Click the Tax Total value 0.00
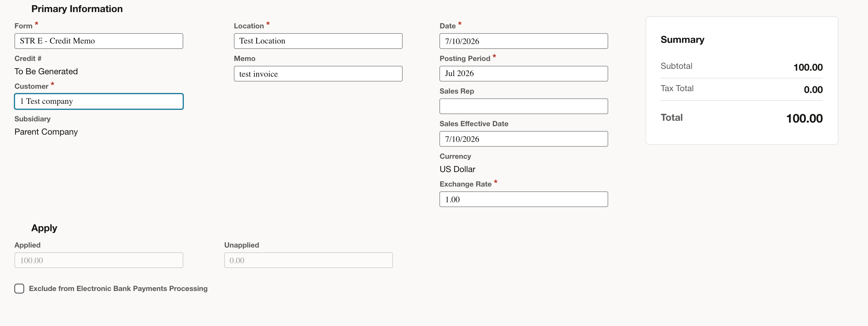 pos(813,89)
